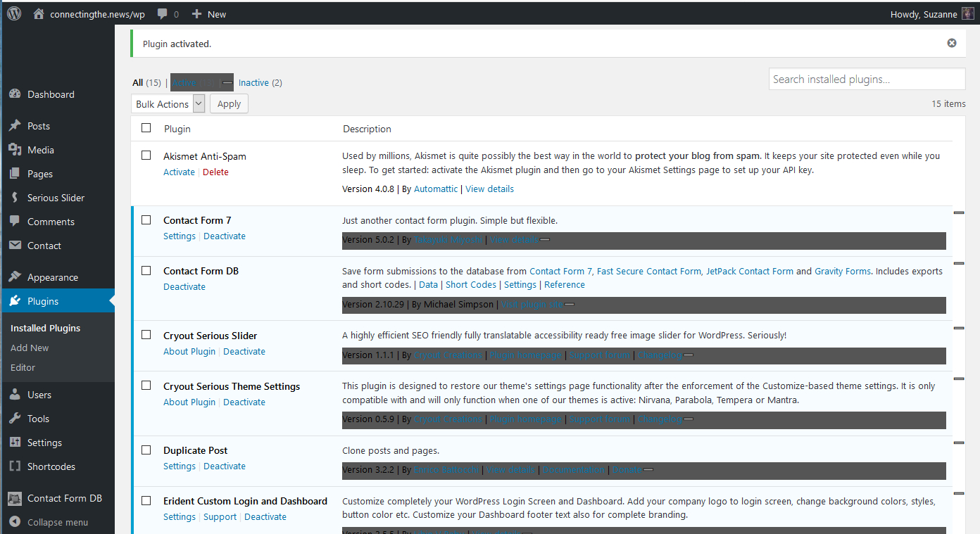Deactivate Erident Custom Login and Dashboard
The image size is (980, 534).
(265, 516)
